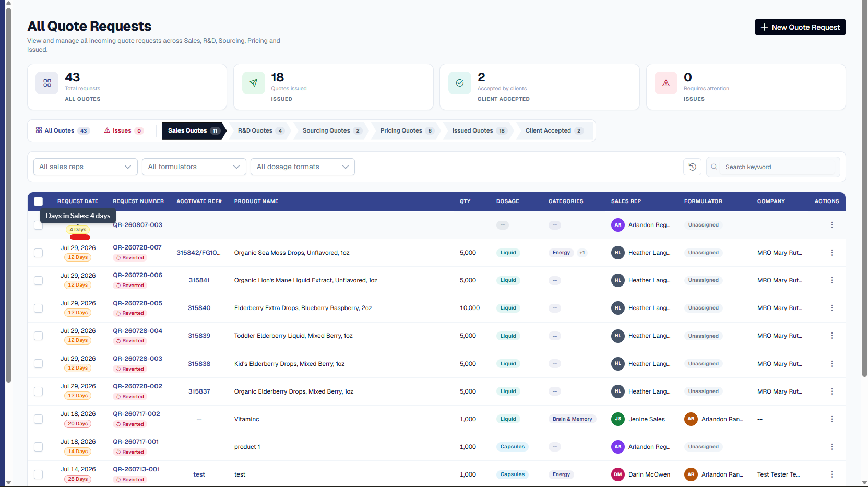Screen dimensions: 868x487
Task: Open actions menu for QR-260728-005
Action: pos(832,308)
